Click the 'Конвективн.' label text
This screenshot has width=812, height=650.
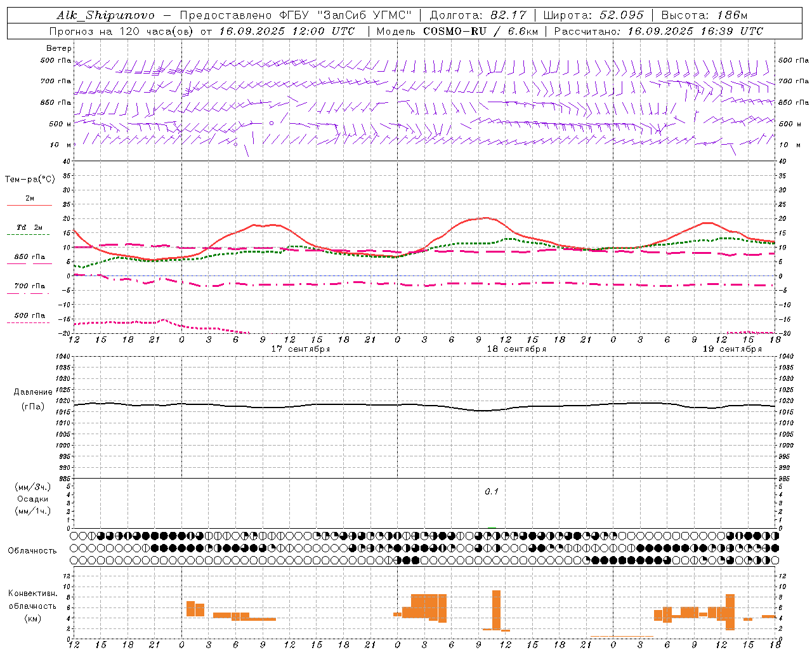(33, 594)
